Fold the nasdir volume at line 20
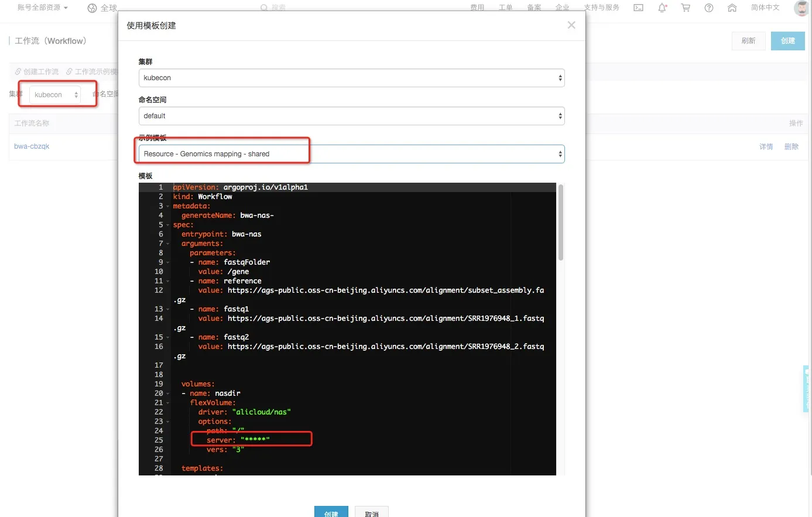This screenshot has height=517, width=812. 167,393
